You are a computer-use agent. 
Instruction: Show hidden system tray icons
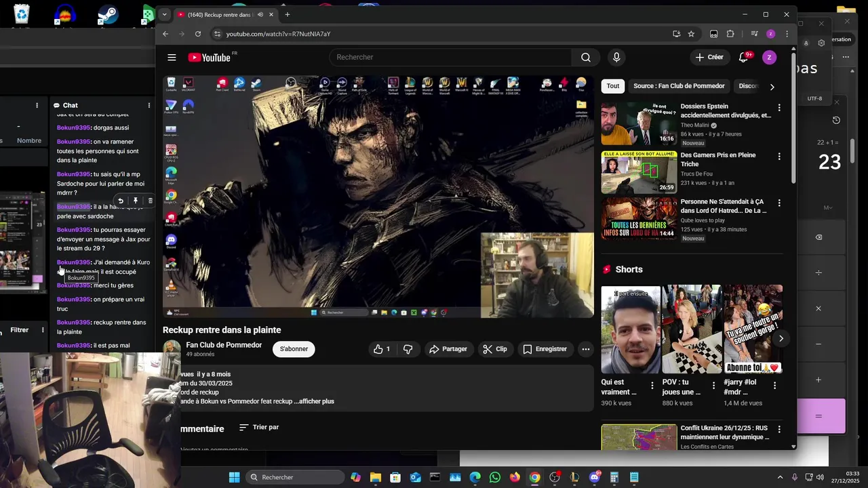point(780,477)
